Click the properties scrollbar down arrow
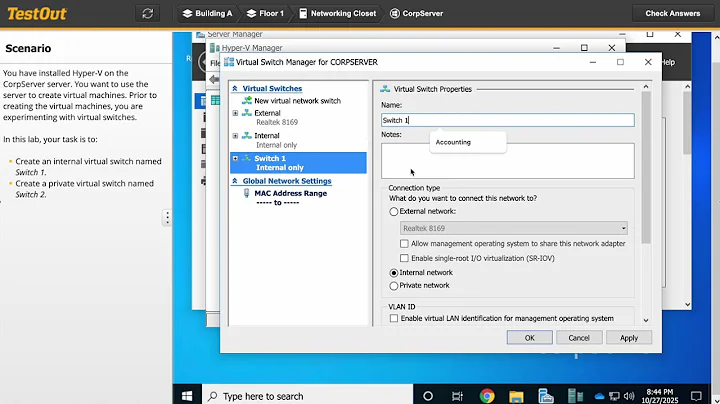The width and height of the screenshot is (720, 404). pyautogui.click(x=646, y=320)
